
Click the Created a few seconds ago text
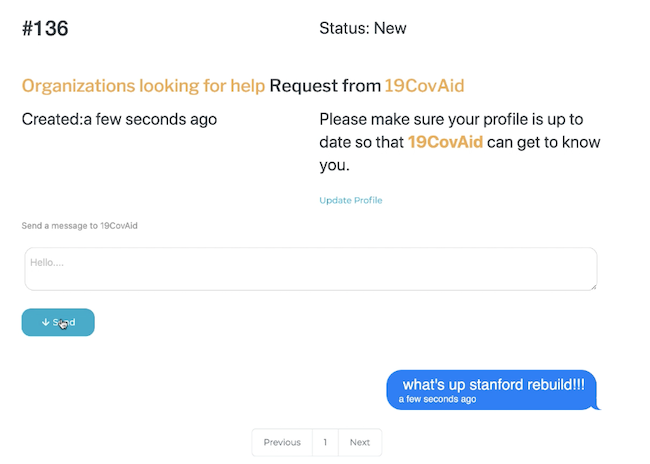(x=119, y=119)
